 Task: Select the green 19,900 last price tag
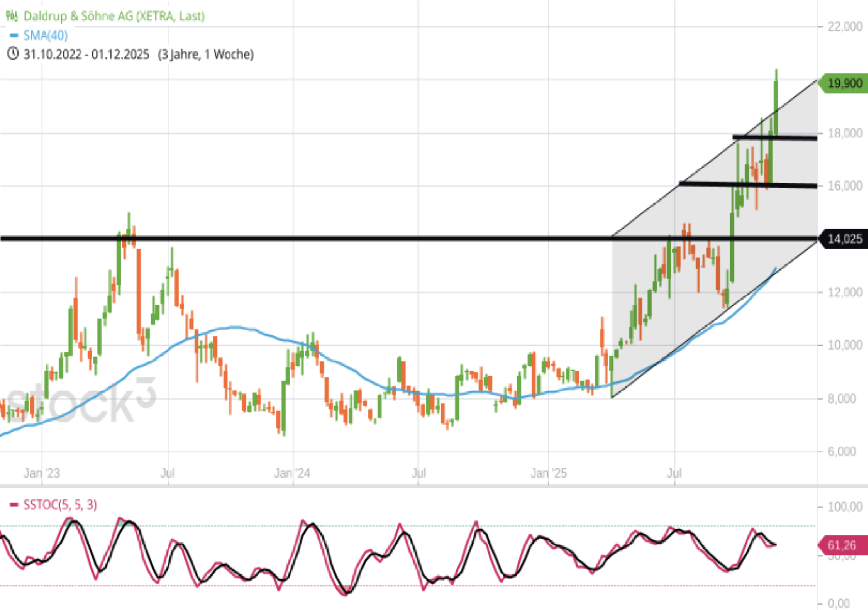pyautogui.click(x=844, y=83)
